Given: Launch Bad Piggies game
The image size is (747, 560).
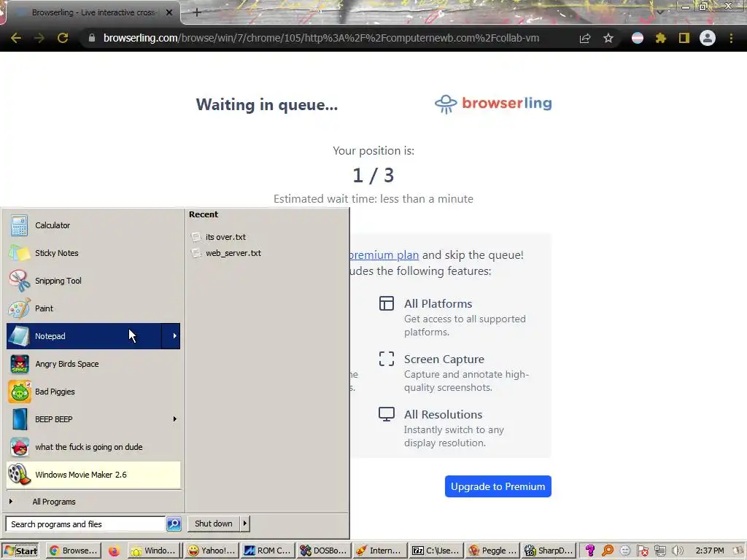Looking at the screenshot, I should [x=93, y=392].
